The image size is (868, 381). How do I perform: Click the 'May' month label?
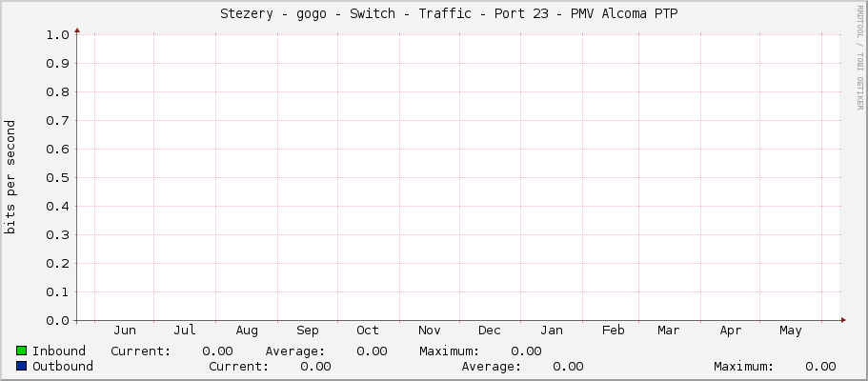(790, 331)
